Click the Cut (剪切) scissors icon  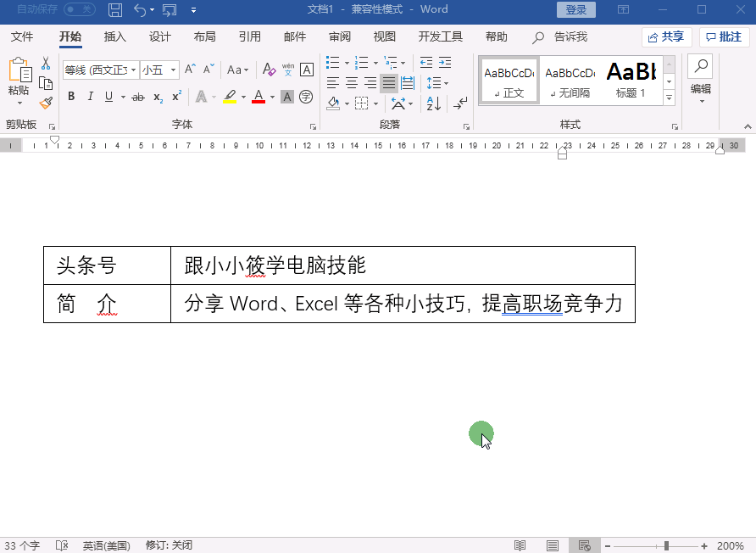(x=45, y=64)
